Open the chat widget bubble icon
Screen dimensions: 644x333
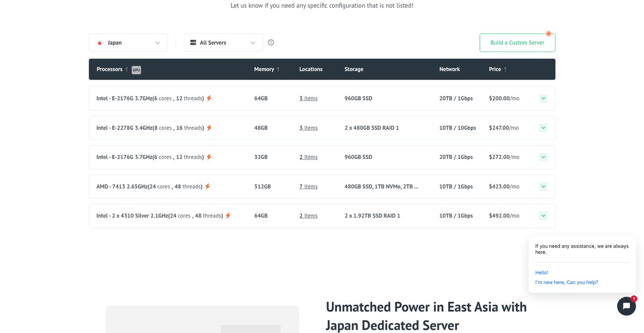point(626,306)
